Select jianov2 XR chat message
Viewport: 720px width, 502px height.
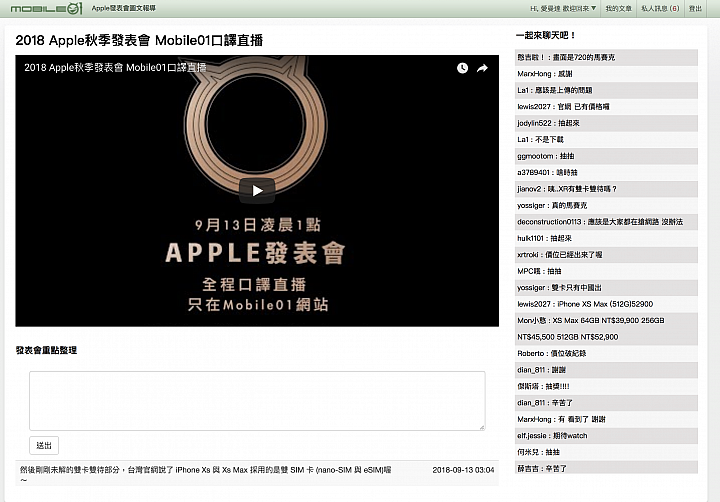coord(606,189)
